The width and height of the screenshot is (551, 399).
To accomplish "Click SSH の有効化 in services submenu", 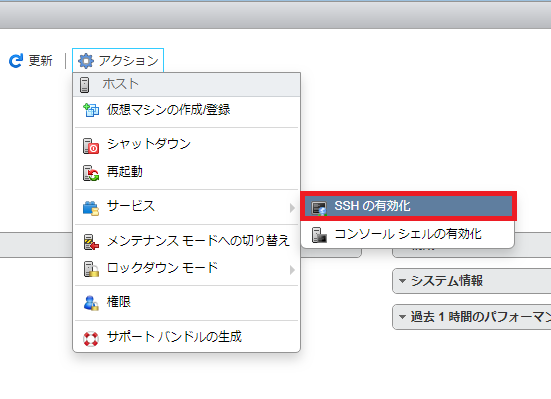I will (408, 206).
